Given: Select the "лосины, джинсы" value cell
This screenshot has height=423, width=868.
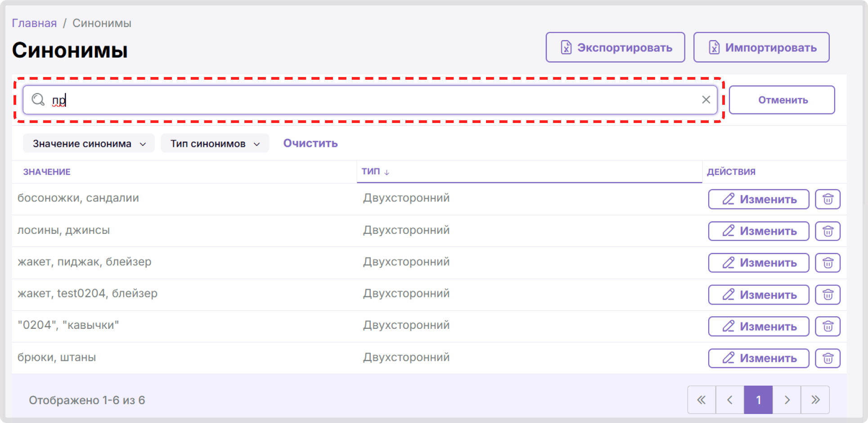Looking at the screenshot, I should [63, 230].
